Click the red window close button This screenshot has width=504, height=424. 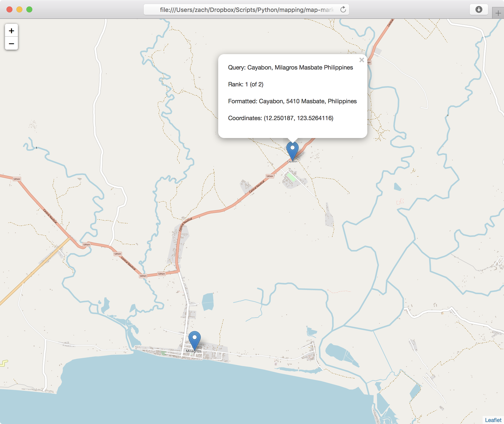click(x=9, y=10)
